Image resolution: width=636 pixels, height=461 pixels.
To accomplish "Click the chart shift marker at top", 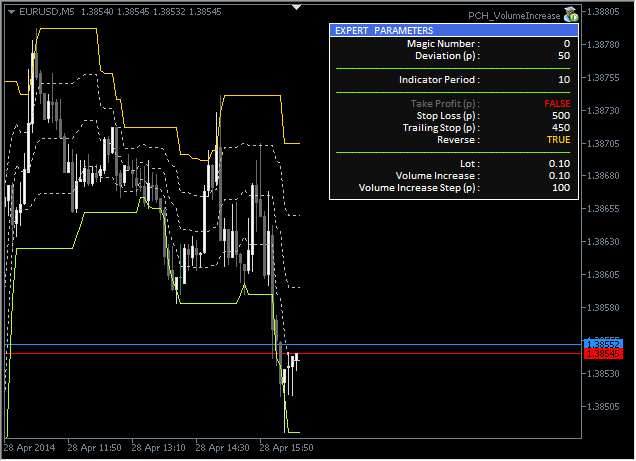I will (297, 7).
